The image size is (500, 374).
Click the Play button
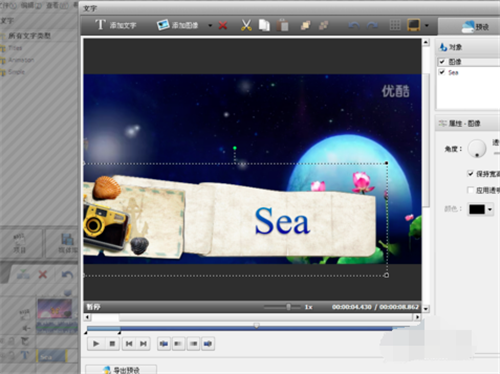96,343
